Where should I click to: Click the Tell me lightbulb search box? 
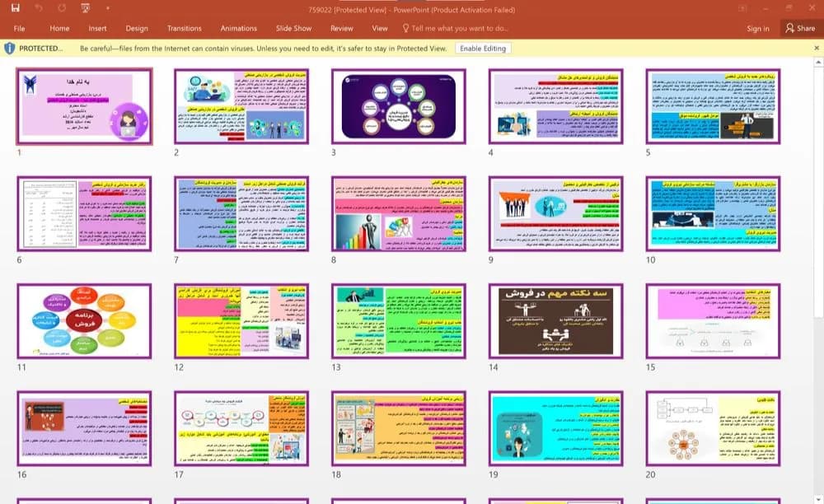pyautogui.click(x=455, y=28)
